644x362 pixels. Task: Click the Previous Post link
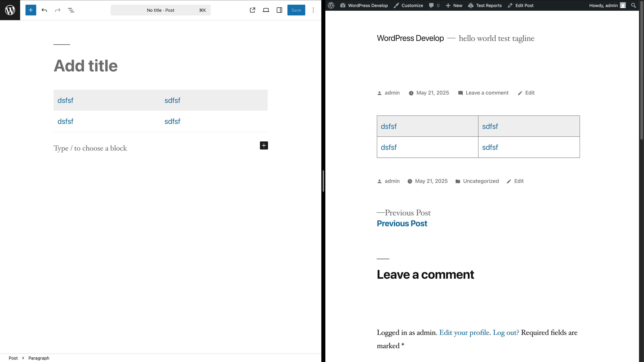[402, 223]
